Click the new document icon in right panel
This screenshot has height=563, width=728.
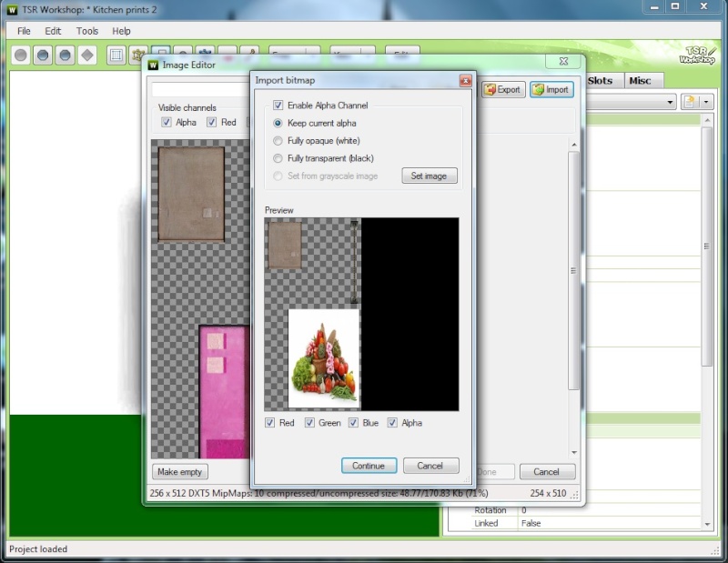coord(690,102)
